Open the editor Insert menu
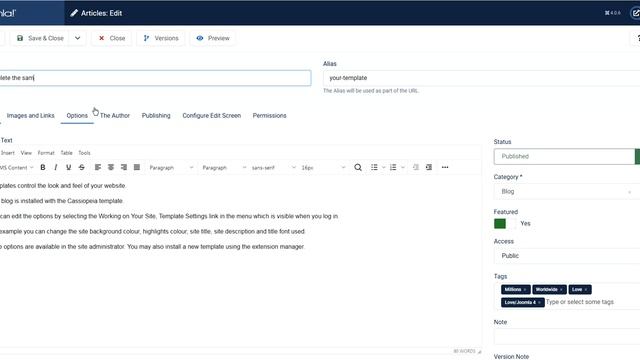Image resolution: width=640 pixels, height=360 pixels. pyautogui.click(x=8, y=153)
